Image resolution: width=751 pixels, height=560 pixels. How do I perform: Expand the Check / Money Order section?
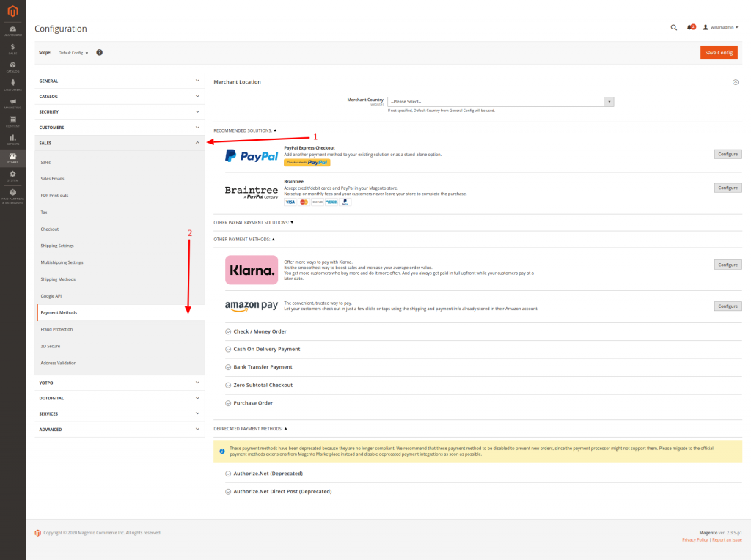tap(260, 331)
